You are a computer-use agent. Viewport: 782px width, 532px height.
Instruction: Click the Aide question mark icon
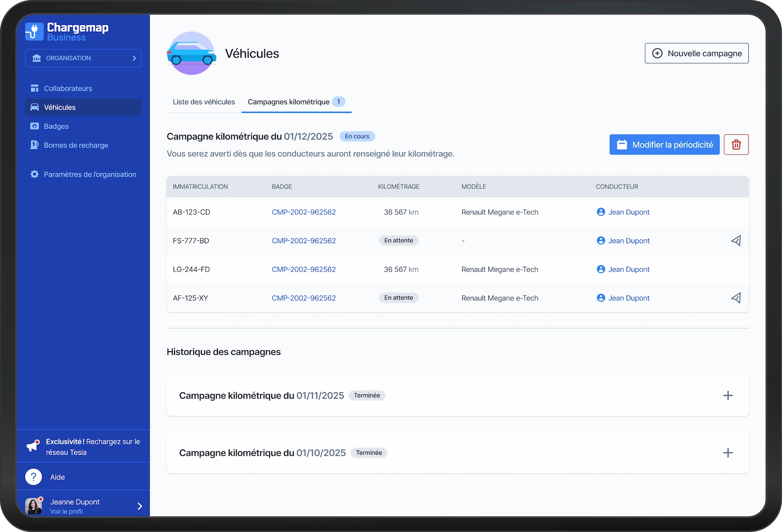(x=33, y=477)
